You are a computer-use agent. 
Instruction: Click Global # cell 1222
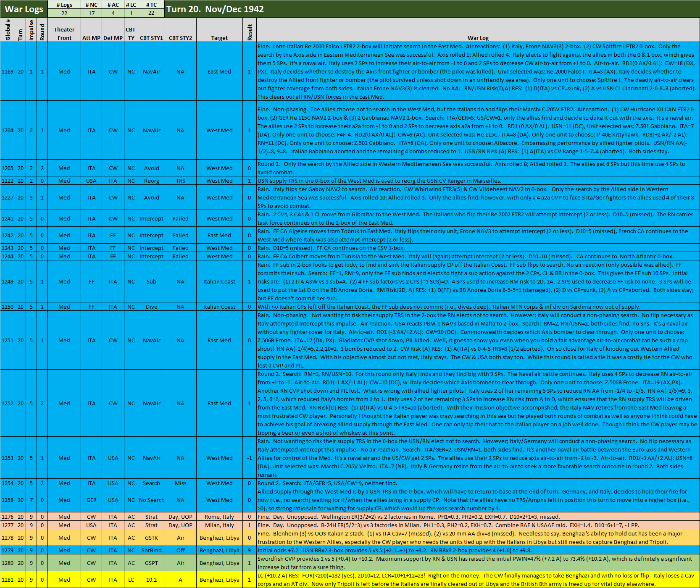tap(8, 181)
